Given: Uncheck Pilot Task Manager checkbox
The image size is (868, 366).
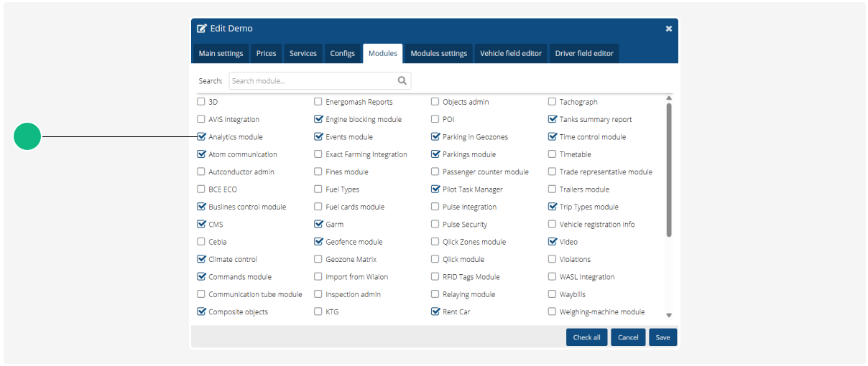Looking at the screenshot, I should coord(435,189).
